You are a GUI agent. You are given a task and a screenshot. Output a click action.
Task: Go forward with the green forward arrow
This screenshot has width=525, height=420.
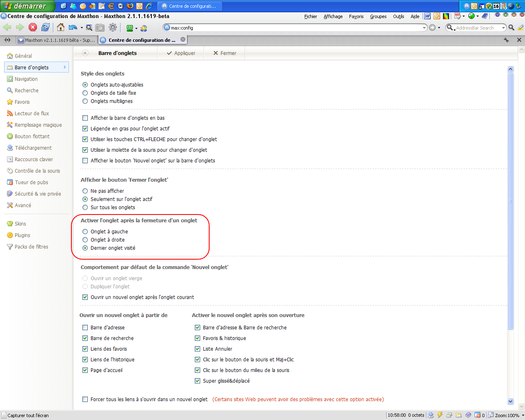click(x=20, y=27)
